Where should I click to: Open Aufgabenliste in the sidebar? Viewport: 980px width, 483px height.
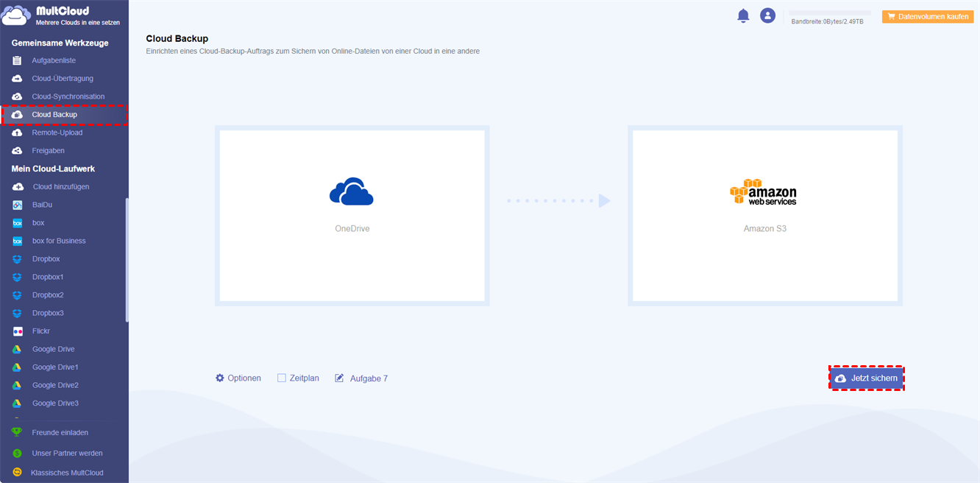(54, 60)
